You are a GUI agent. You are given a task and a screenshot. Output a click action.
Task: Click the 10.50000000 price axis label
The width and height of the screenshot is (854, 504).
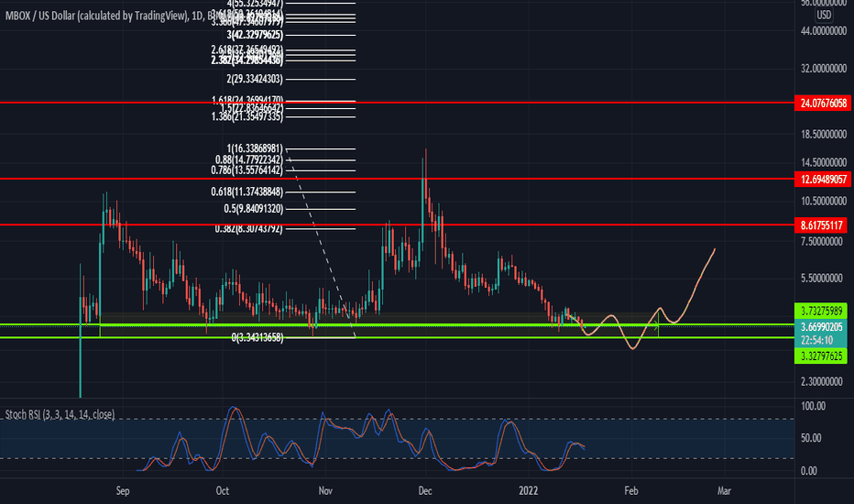pos(824,201)
